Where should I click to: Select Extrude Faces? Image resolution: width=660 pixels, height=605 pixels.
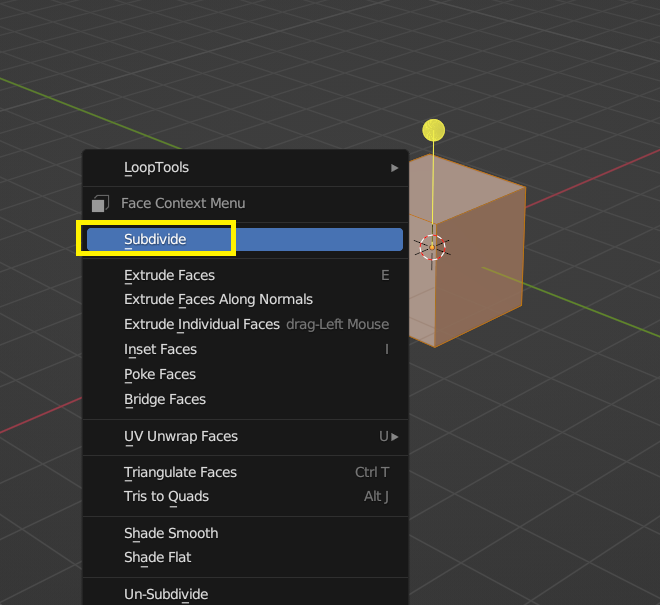click(x=245, y=275)
